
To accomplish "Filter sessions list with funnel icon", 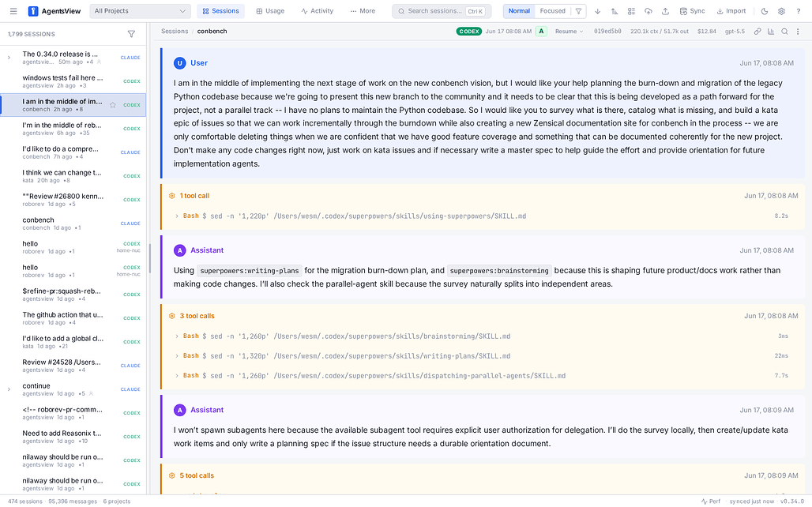I will coord(132,34).
